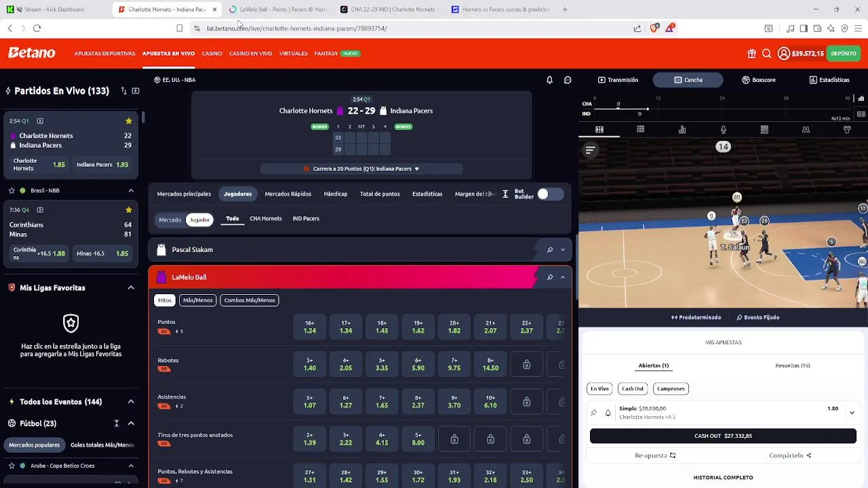Open the Estadísticas tab
The width and height of the screenshot is (868, 488).
point(829,80)
